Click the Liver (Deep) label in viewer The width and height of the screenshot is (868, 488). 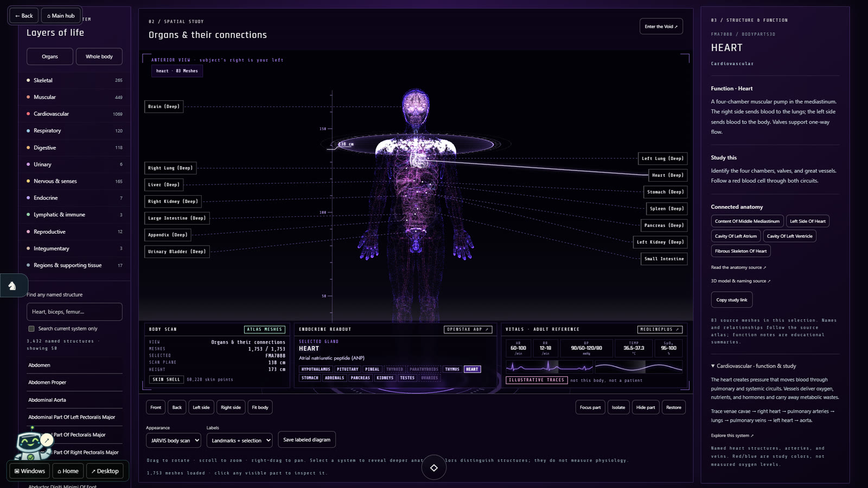pos(164,185)
